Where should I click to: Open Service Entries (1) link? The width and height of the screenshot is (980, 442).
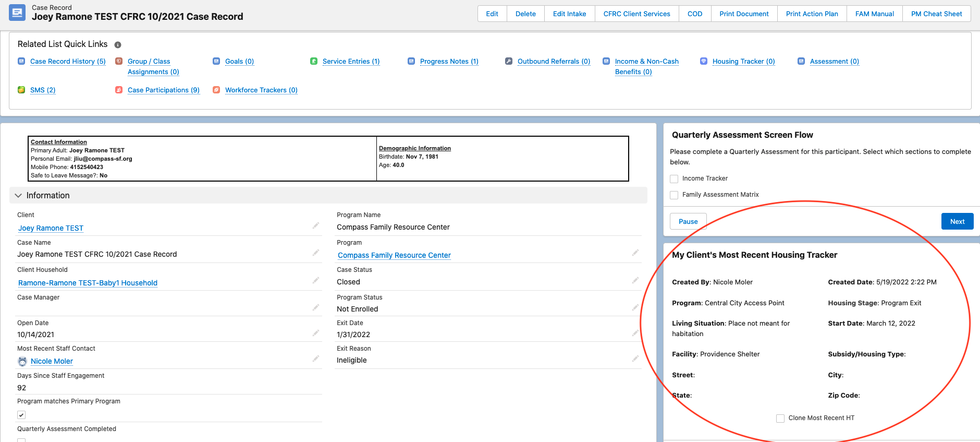[x=351, y=61]
